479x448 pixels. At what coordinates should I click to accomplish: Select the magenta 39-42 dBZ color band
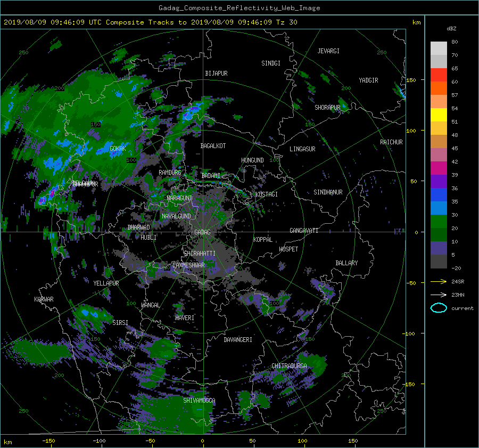(439, 168)
